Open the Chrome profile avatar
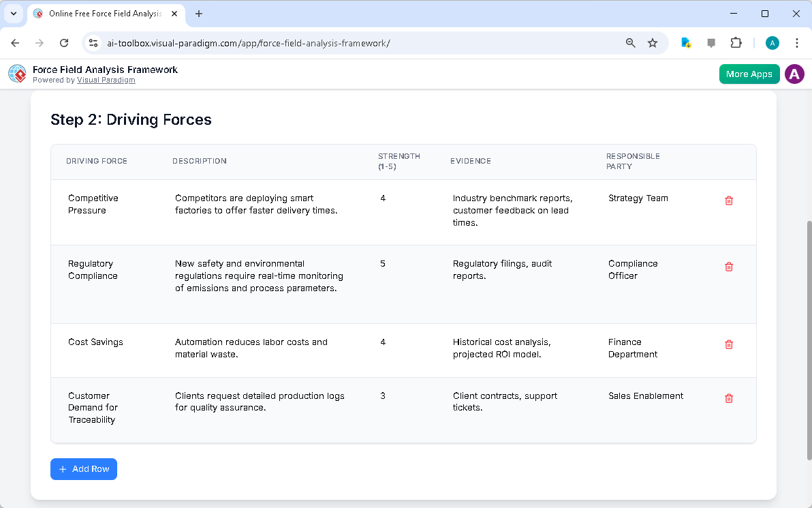 click(772, 42)
